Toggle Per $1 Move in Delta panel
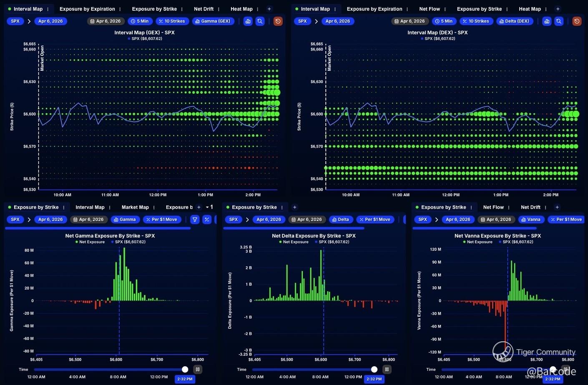This screenshot has width=588, height=385. [x=375, y=219]
